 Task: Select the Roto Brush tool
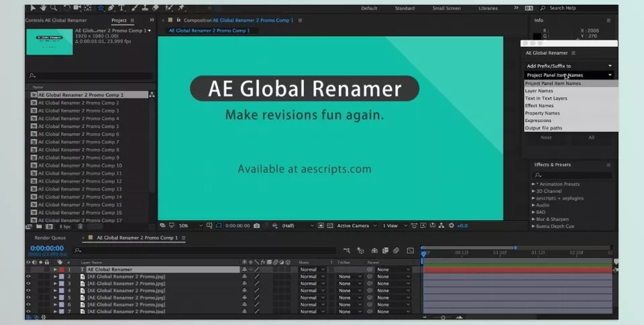pos(168,8)
